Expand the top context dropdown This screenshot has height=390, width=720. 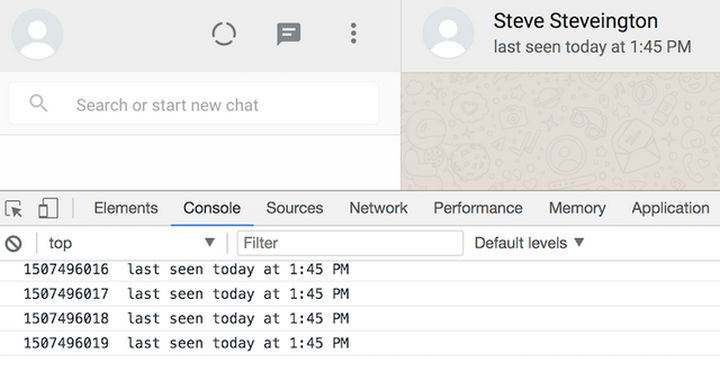click(131, 243)
